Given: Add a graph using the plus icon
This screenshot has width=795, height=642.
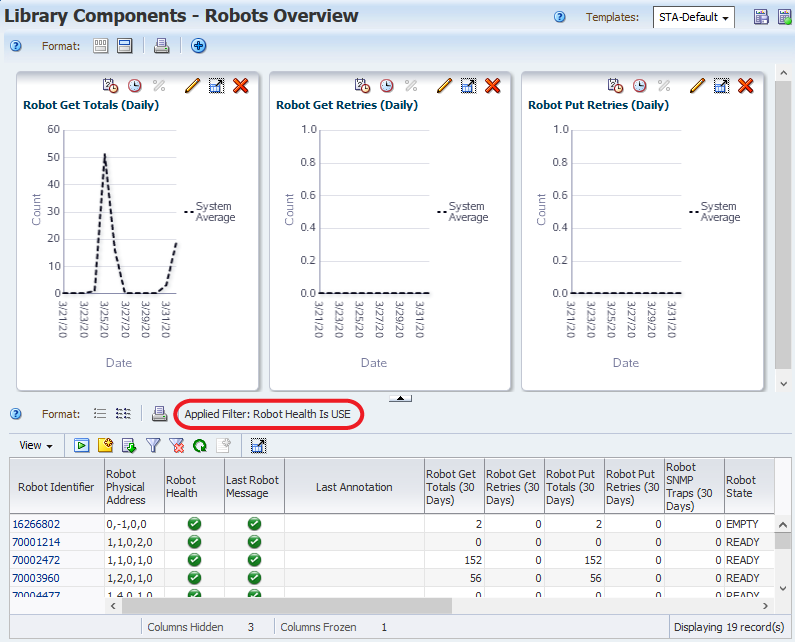Looking at the screenshot, I should (199, 46).
